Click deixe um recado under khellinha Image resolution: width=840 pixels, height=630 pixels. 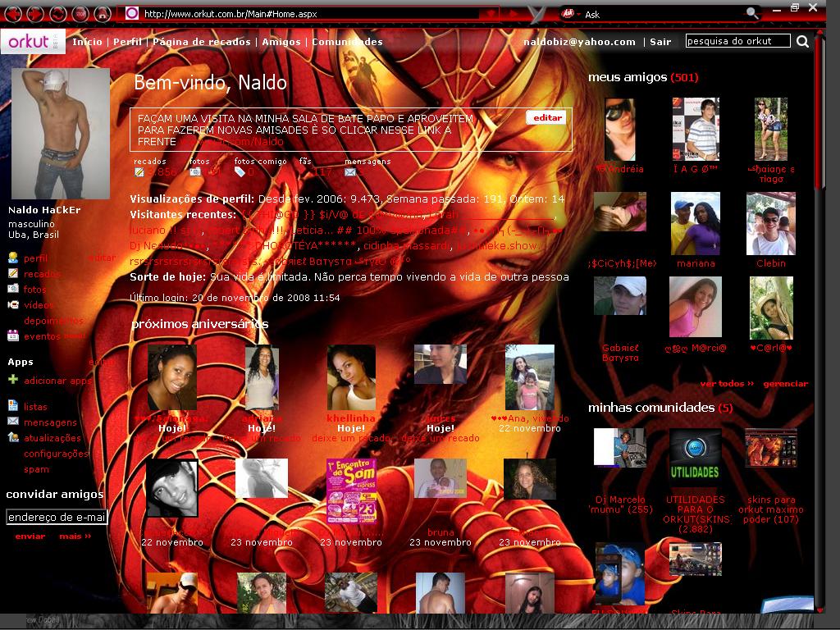point(351,438)
